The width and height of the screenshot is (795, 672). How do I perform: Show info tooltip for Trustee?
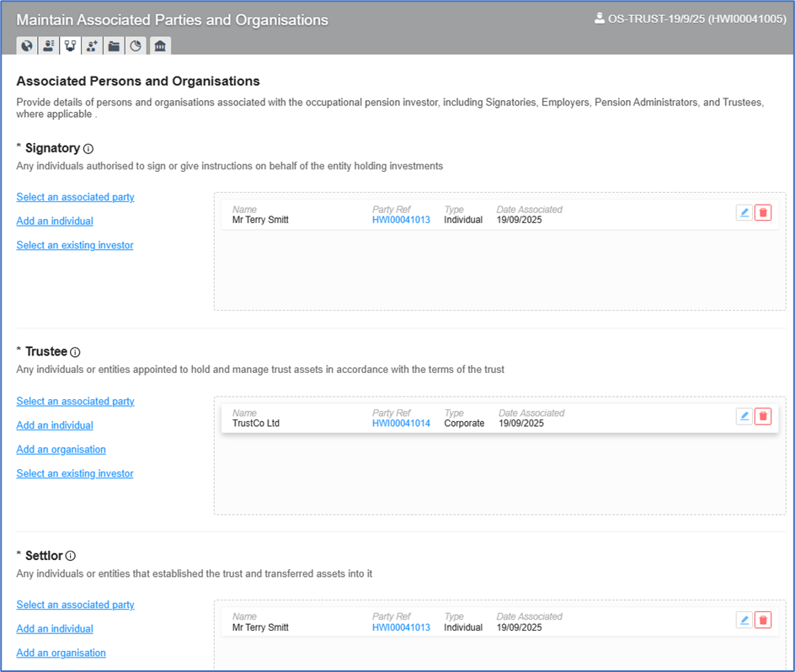click(75, 352)
